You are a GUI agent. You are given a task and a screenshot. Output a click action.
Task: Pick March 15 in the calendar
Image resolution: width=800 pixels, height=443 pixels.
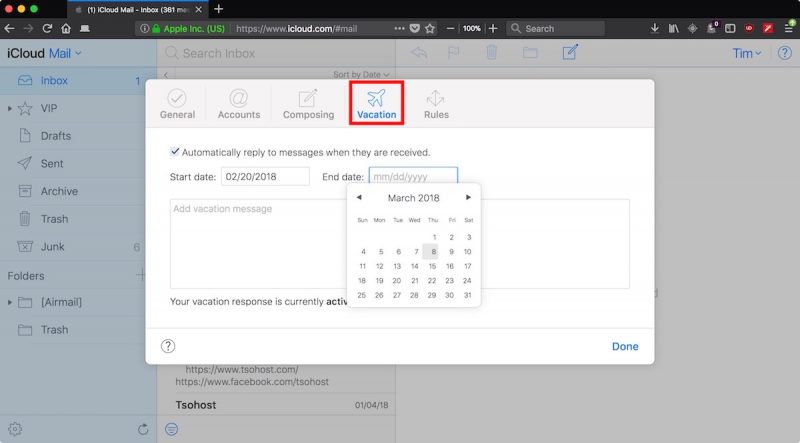432,266
